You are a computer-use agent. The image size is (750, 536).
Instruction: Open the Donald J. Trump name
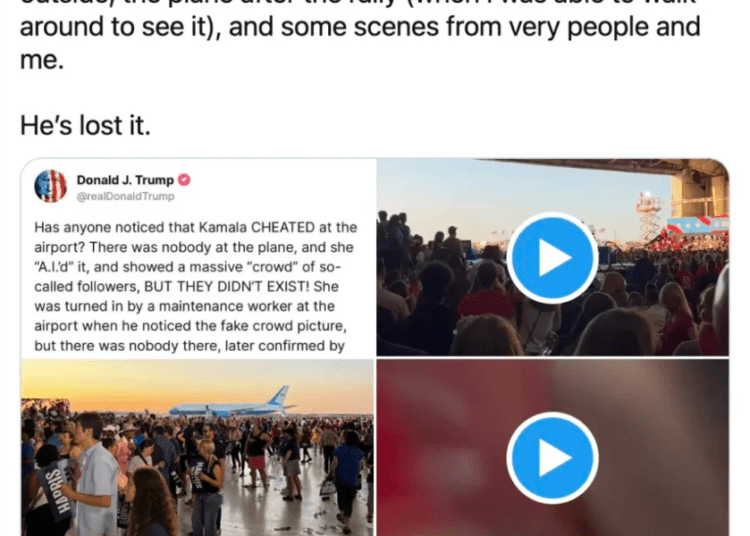pos(125,180)
